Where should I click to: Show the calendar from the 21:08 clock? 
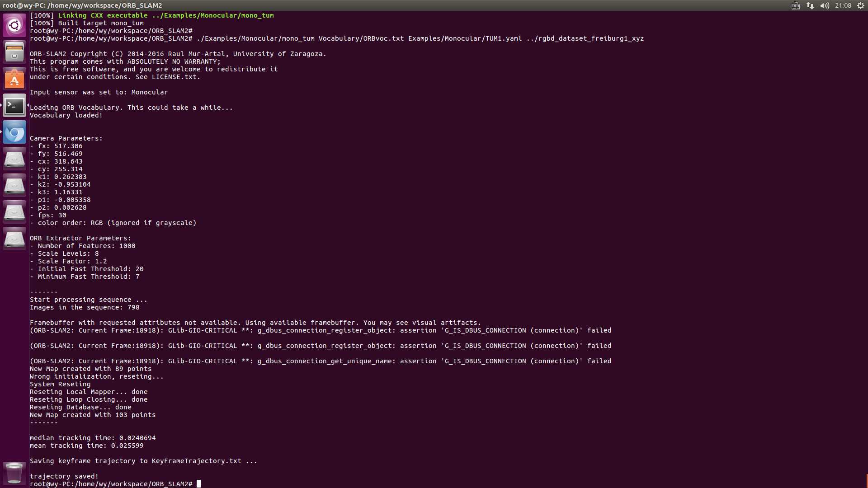pos(843,5)
